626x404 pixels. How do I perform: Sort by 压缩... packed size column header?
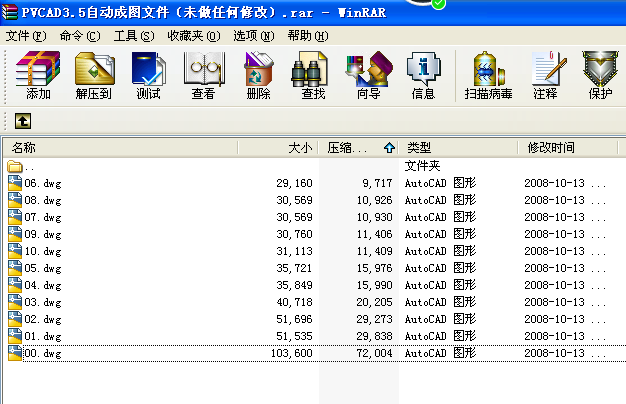(x=359, y=148)
